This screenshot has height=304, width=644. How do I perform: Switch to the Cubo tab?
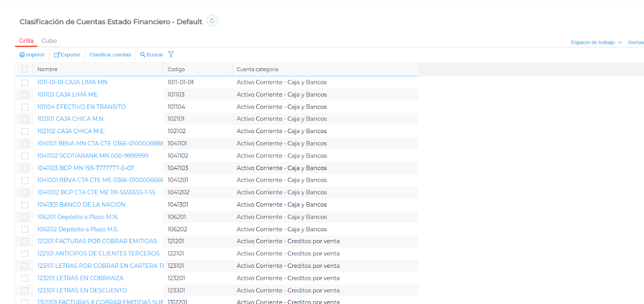coord(49,41)
